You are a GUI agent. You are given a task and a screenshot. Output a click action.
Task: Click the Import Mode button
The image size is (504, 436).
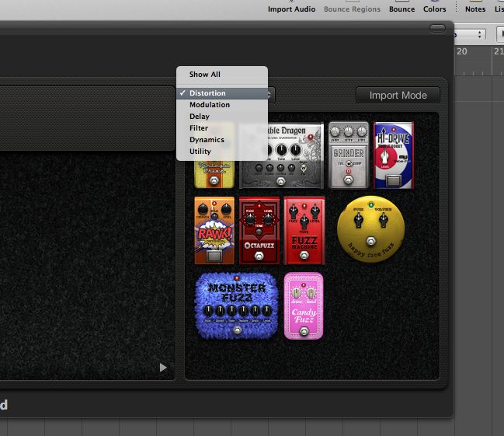pyautogui.click(x=398, y=96)
